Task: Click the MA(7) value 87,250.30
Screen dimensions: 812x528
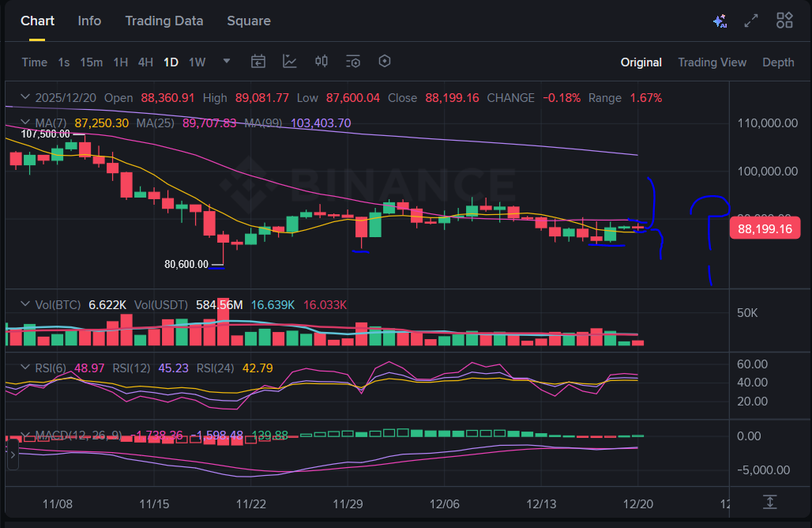Action: 101,123
